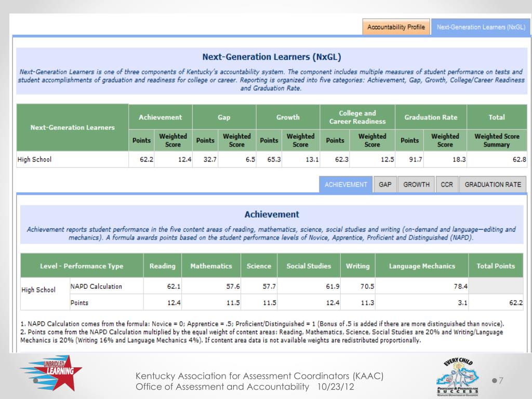Click the Level - Performance Type header

point(82,266)
